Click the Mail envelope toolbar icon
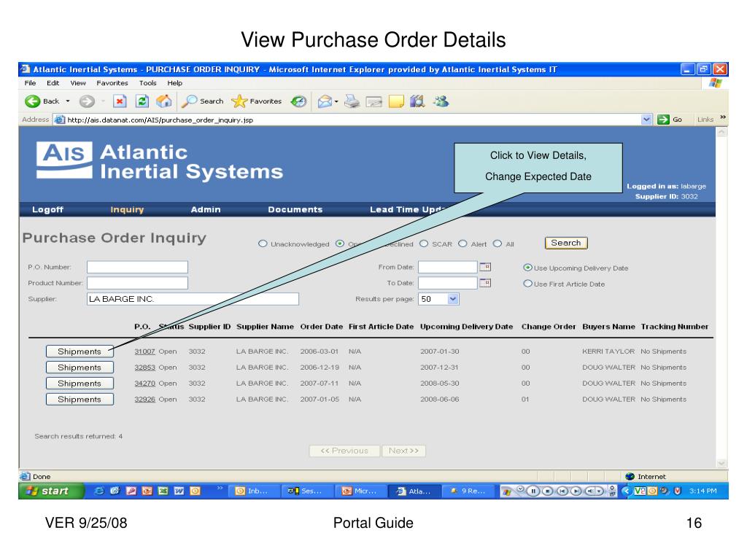 click(x=325, y=101)
